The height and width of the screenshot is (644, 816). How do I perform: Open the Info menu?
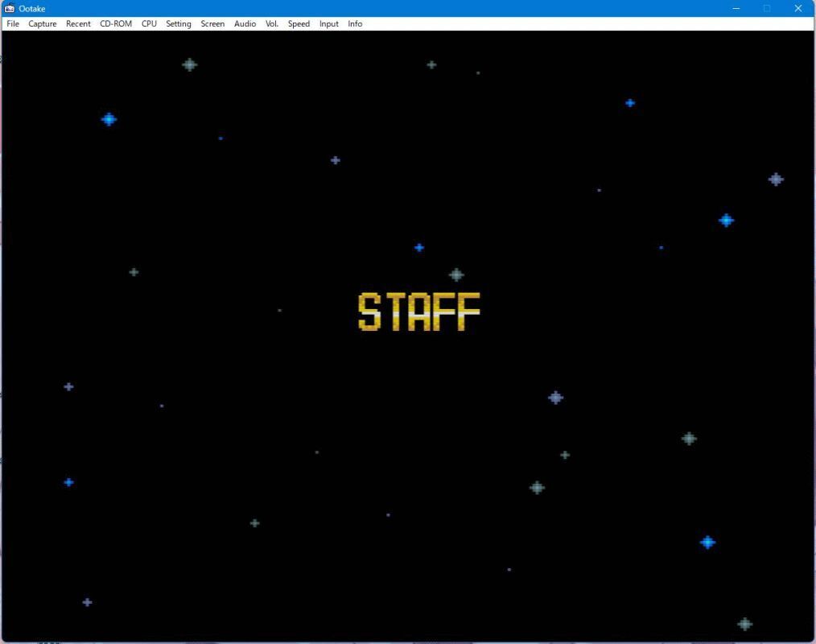pyautogui.click(x=355, y=24)
